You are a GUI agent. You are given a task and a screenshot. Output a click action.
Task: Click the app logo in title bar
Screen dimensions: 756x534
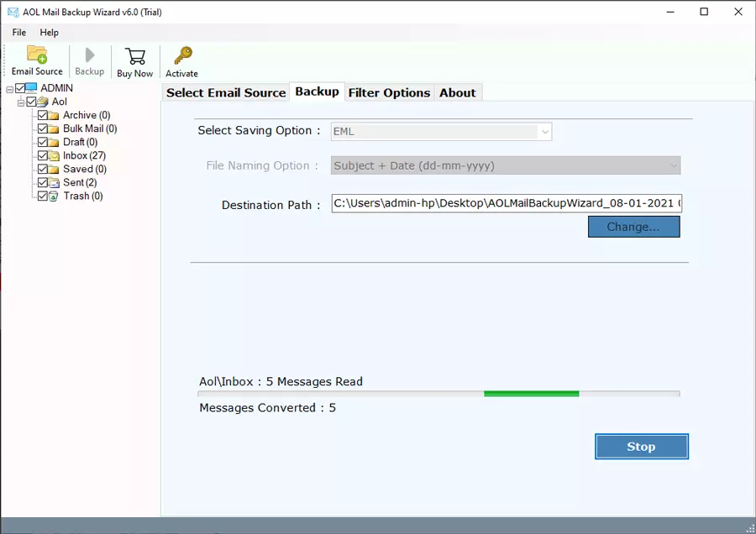[13, 12]
